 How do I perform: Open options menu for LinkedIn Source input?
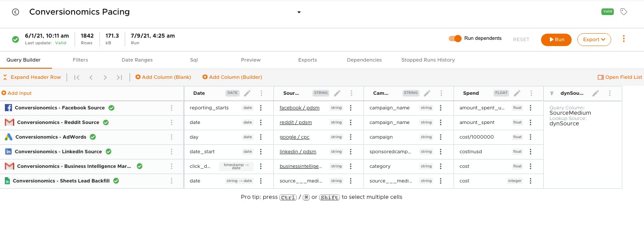(172, 151)
